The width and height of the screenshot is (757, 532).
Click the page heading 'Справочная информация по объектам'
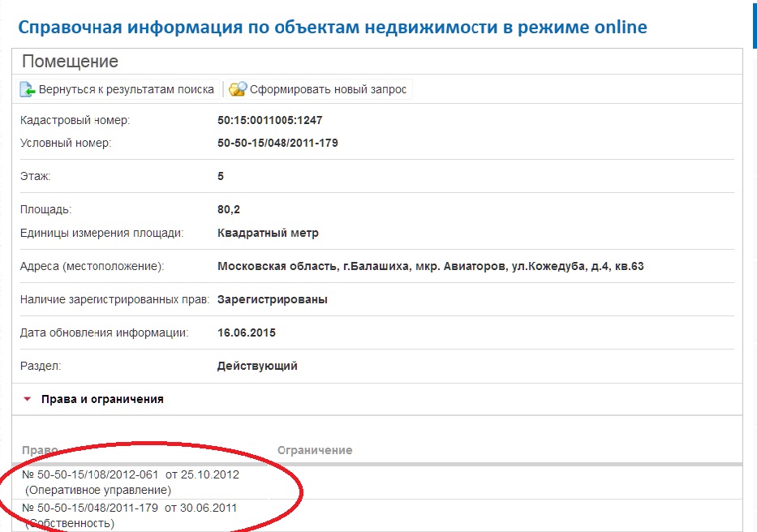click(x=332, y=27)
